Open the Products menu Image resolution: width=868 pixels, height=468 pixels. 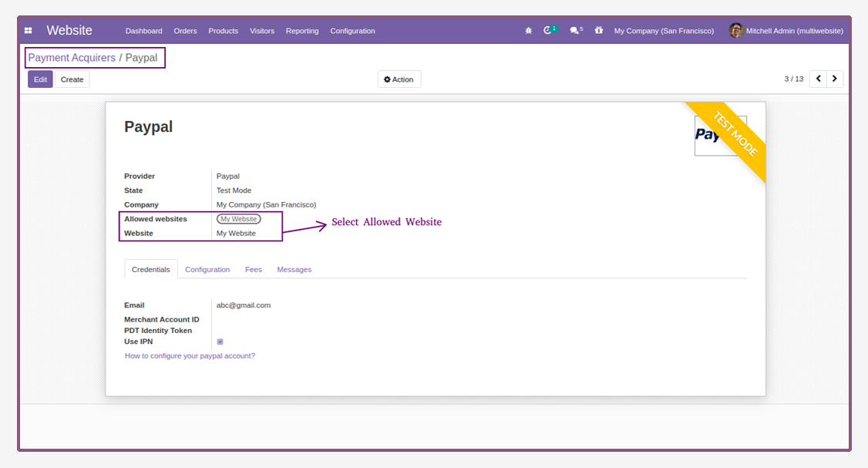pos(223,31)
